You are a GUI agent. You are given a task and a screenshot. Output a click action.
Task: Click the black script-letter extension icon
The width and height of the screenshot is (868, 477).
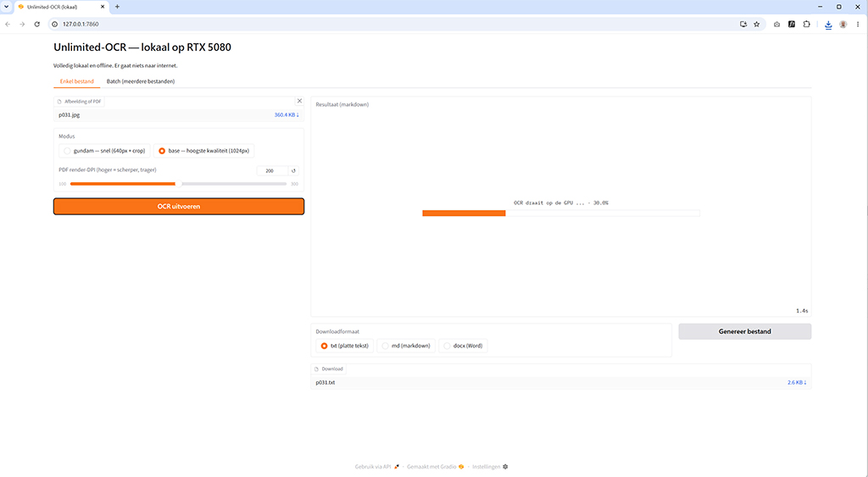(x=792, y=25)
